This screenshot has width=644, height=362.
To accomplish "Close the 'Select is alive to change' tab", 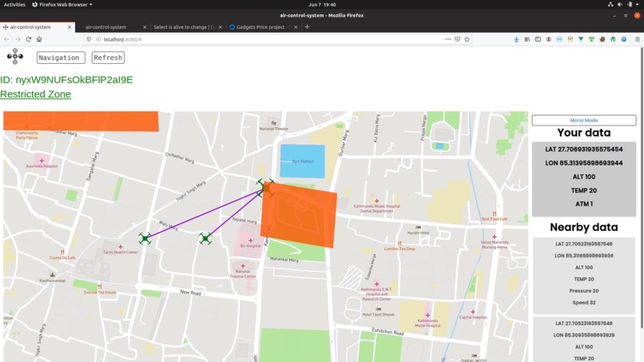I will click(x=221, y=27).
